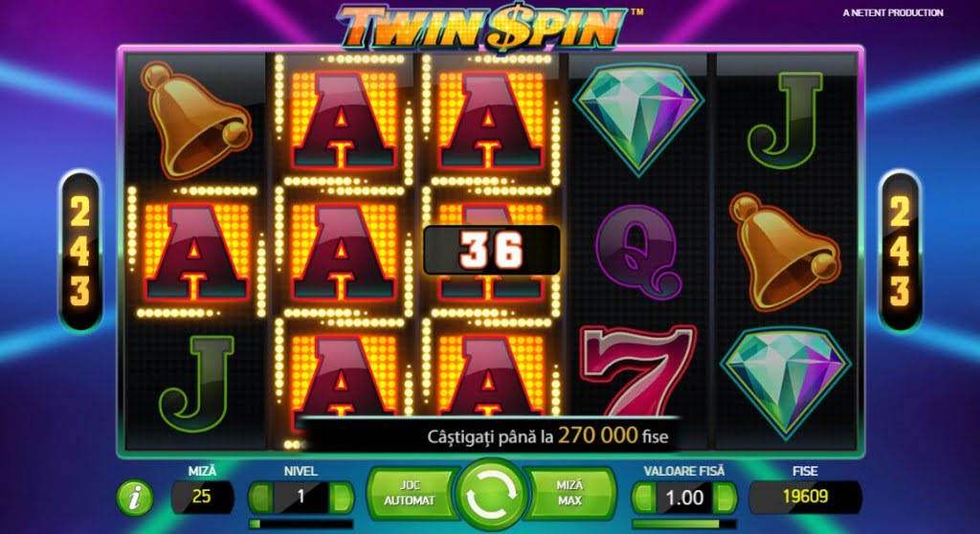Decrease the NIVEL bet level
The image size is (980, 534).
260,497
